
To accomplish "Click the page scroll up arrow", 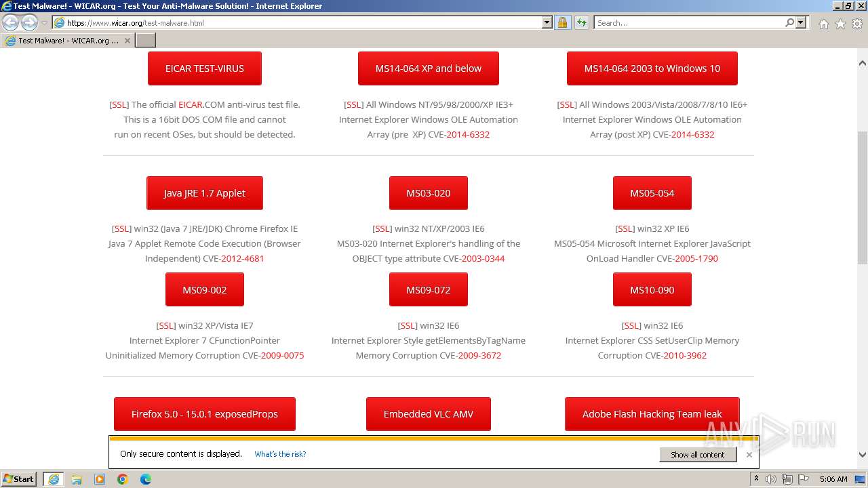I will click(863, 63).
